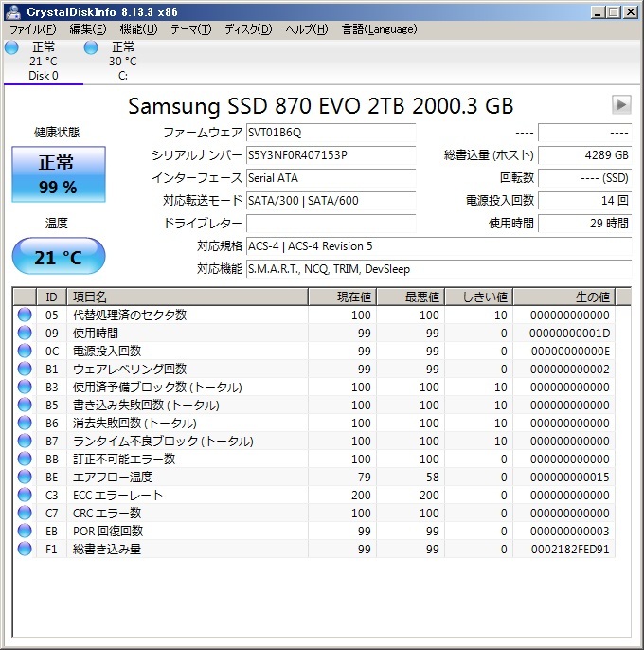Click the next disk arrow button

tap(621, 104)
